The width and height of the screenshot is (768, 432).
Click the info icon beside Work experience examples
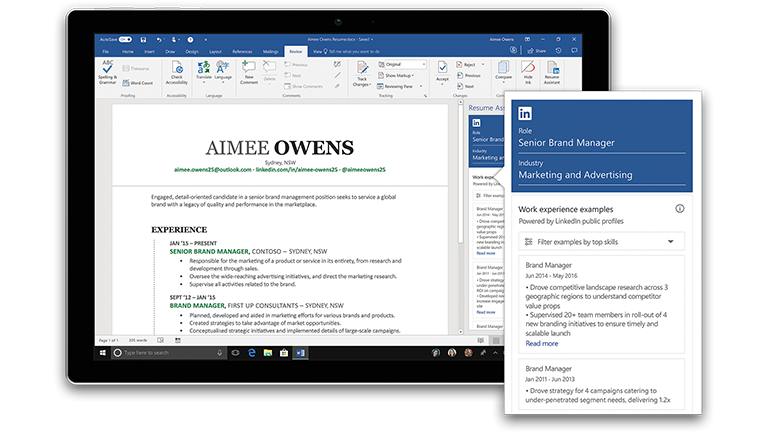click(x=679, y=209)
